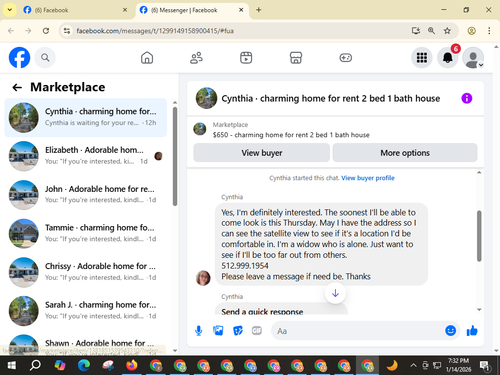Image resolution: width=500 pixels, height=375 pixels.
Task: Open the notifications bell with 6 badge
Action: [448, 58]
